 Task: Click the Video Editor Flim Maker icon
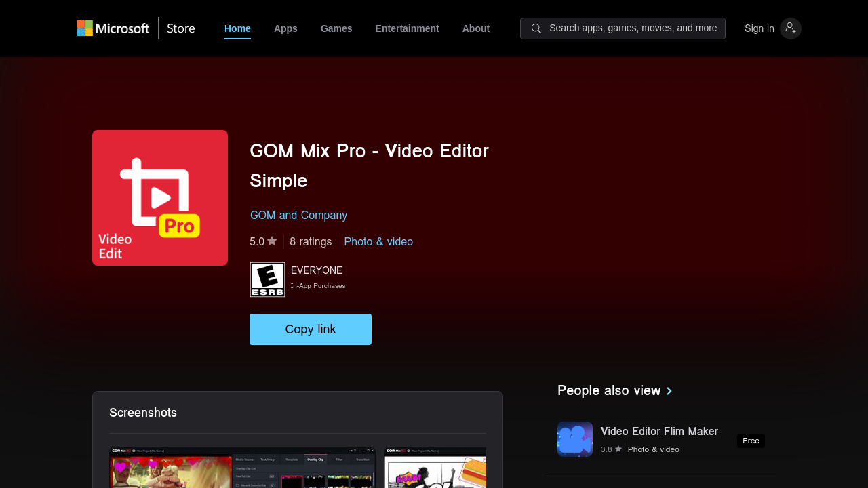(x=575, y=439)
